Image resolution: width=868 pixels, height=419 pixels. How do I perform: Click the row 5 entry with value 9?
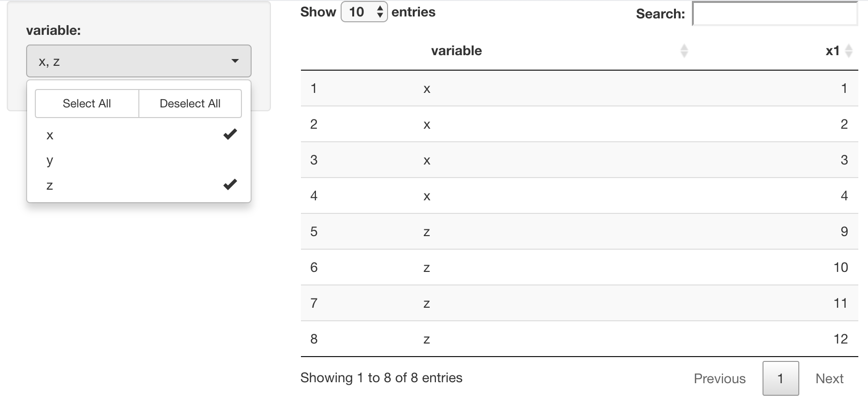844,232
